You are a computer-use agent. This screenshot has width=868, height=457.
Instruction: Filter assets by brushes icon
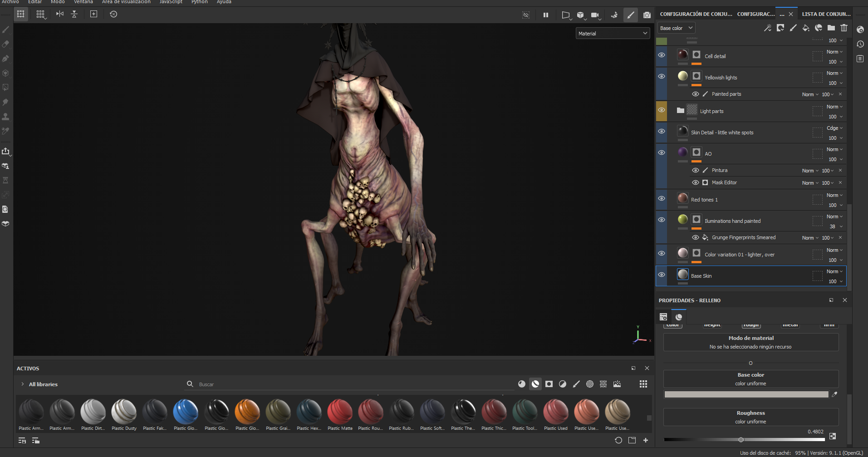(x=576, y=384)
